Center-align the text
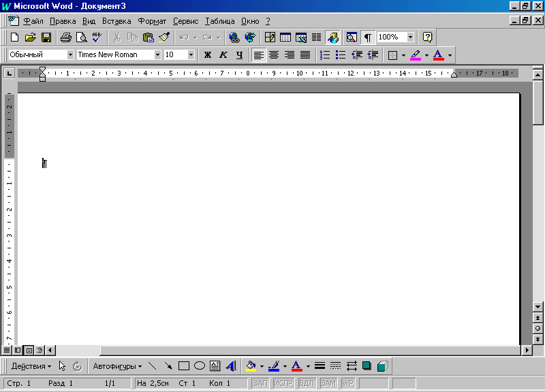Image resolution: width=545 pixels, height=392 pixels. [x=274, y=55]
